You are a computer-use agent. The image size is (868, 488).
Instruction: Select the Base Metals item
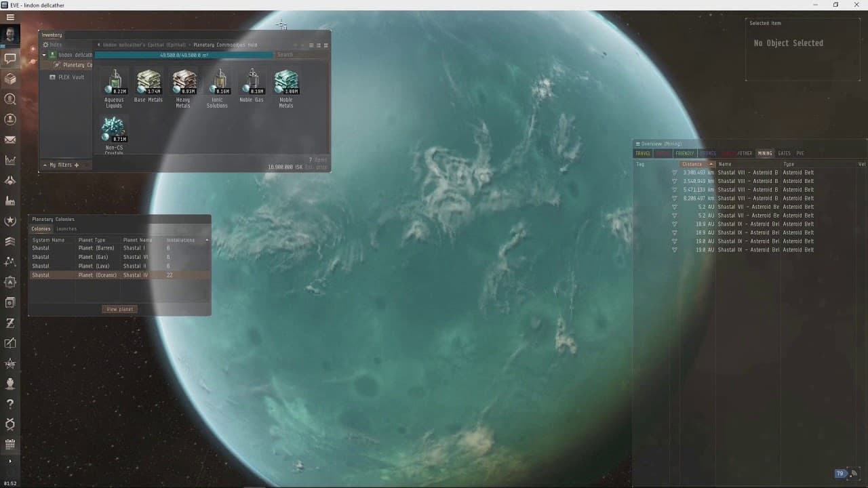pos(149,86)
